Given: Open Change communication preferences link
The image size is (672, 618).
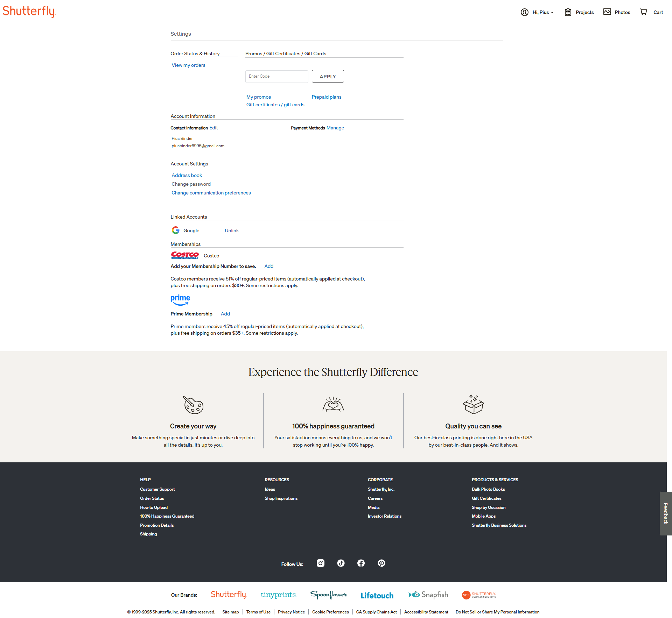Looking at the screenshot, I should click(x=211, y=193).
